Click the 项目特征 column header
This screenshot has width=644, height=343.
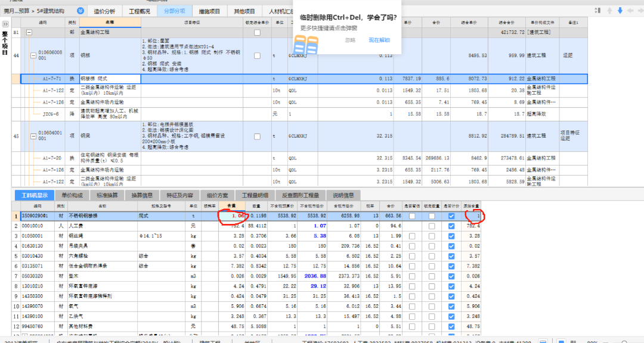[x=192, y=23]
